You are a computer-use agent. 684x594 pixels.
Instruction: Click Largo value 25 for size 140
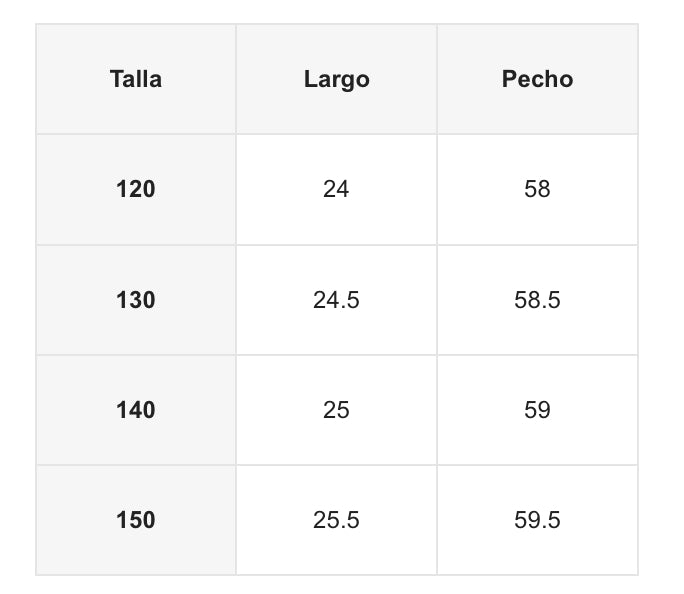[x=336, y=410]
